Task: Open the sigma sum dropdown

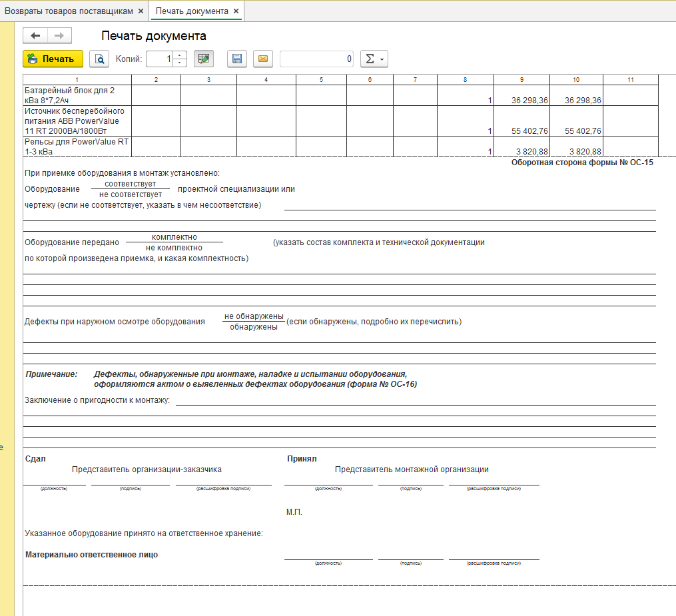Action: click(374, 59)
